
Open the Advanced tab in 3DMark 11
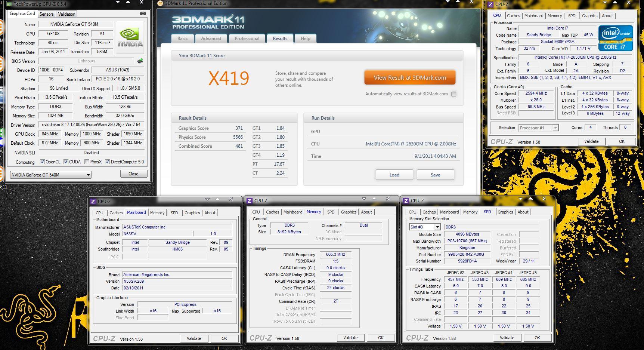pos(211,39)
